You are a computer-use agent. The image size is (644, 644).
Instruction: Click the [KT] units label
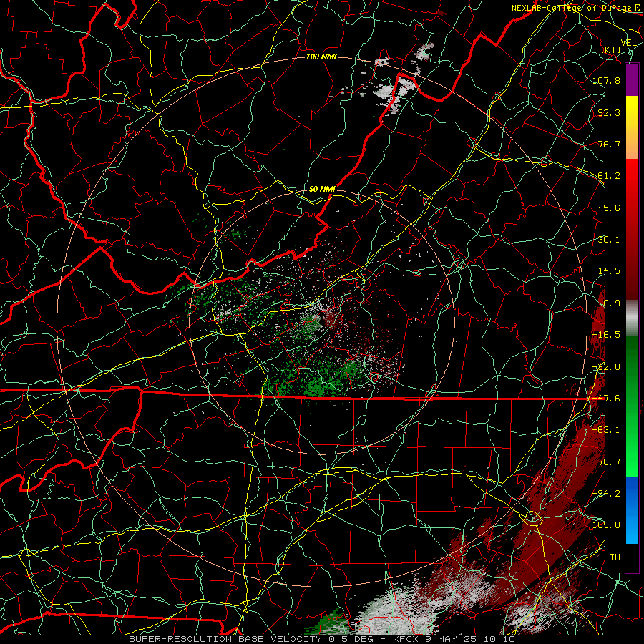(x=611, y=49)
